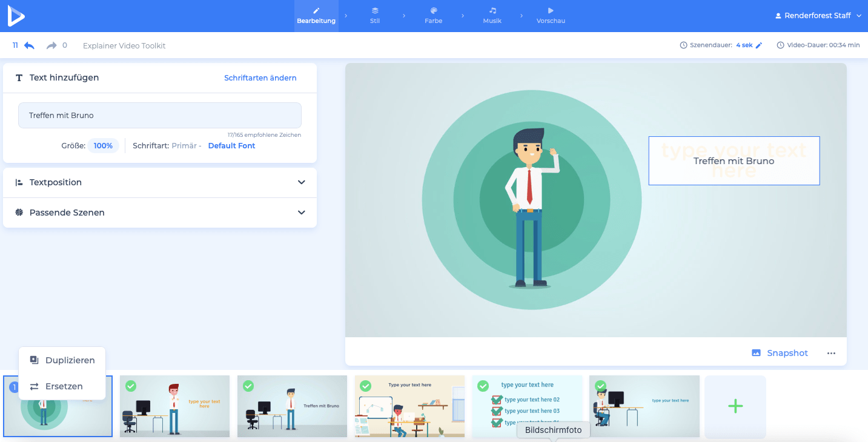The image size is (868, 442).
Task: Toggle green checkmark on fourth scene thumbnail
Action: 365,386
